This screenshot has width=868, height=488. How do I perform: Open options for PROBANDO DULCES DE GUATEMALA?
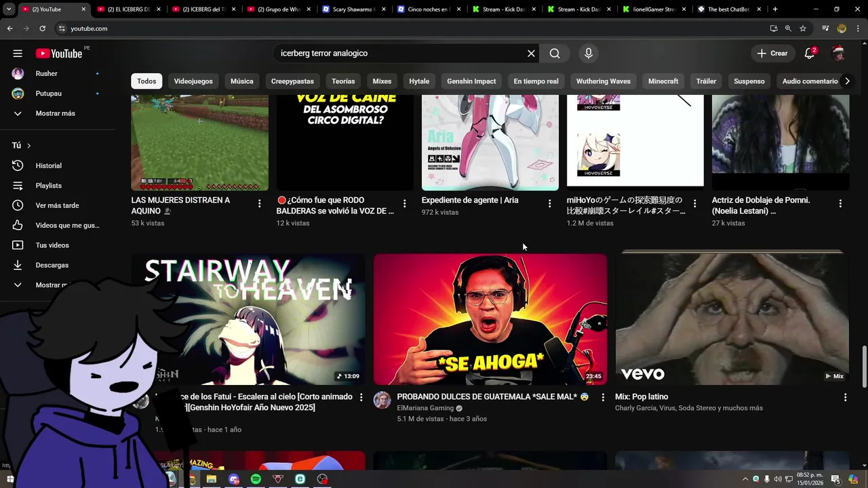tap(603, 397)
